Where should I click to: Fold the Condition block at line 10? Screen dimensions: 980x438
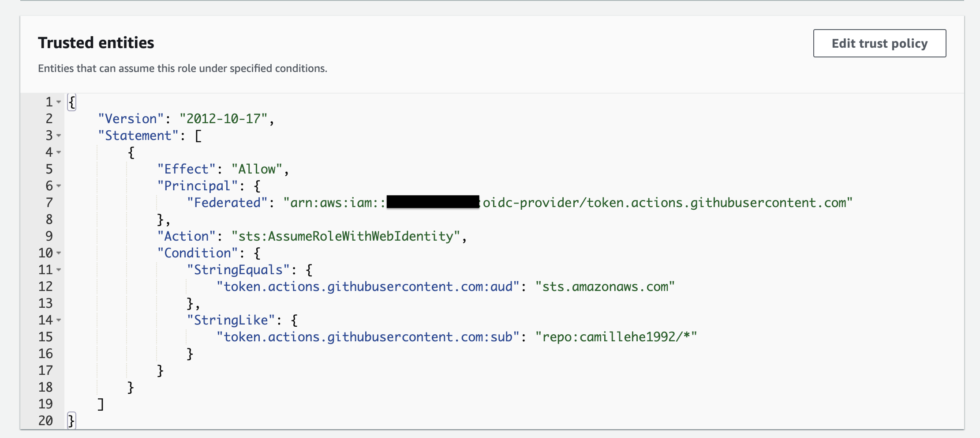(59, 253)
